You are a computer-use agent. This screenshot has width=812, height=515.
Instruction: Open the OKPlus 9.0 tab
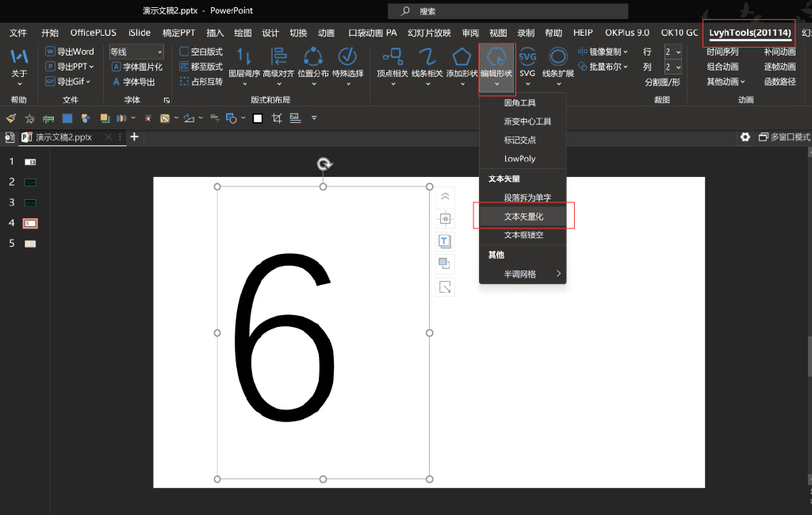tap(626, 33)
